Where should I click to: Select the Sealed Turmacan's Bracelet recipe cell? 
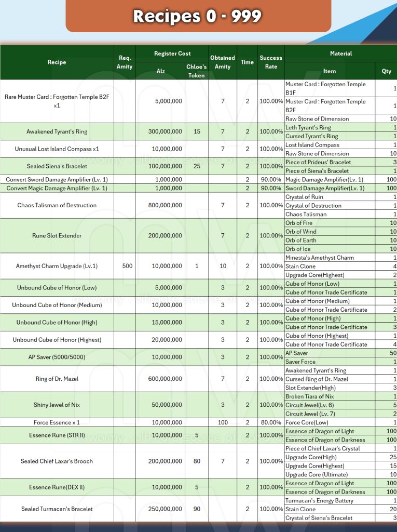click(57, 509)
